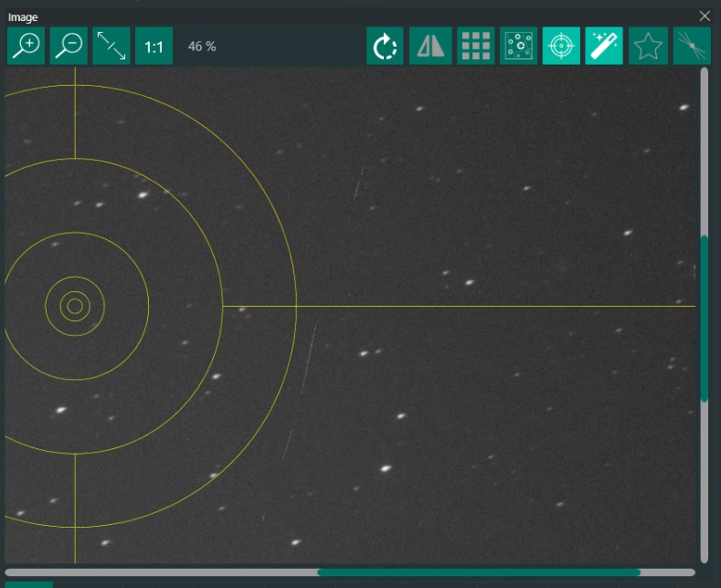Screen dimensions: 721x588
Task: Close the Image panel
Action: pyautogui.click(x=705, y=16)
